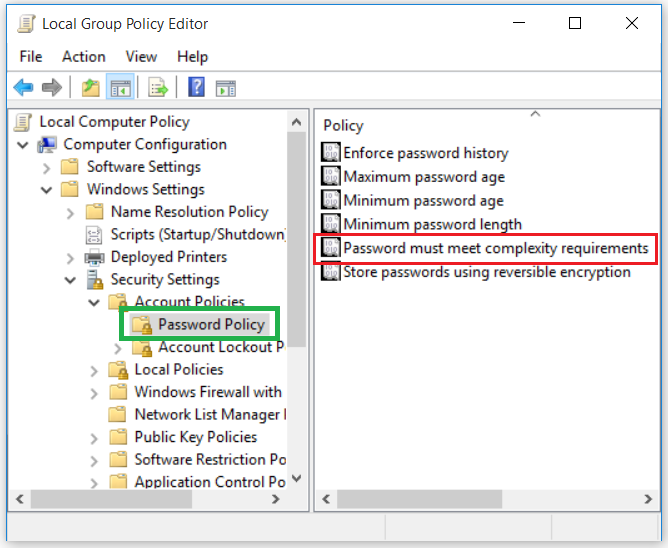
Task: Click tree pane vertical scrollbar up arrow
Action: (x=297, y=122)
